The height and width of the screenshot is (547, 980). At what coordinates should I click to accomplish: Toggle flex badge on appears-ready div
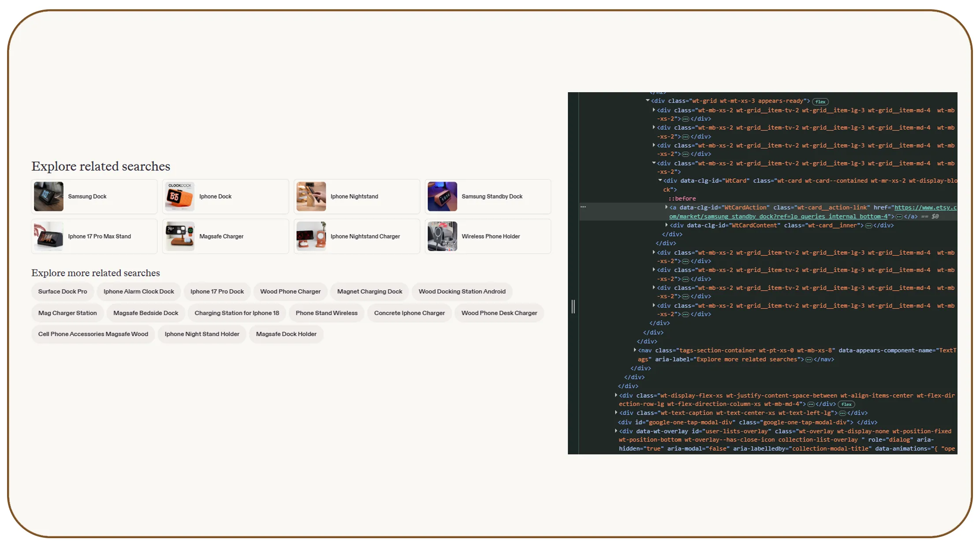820,101
